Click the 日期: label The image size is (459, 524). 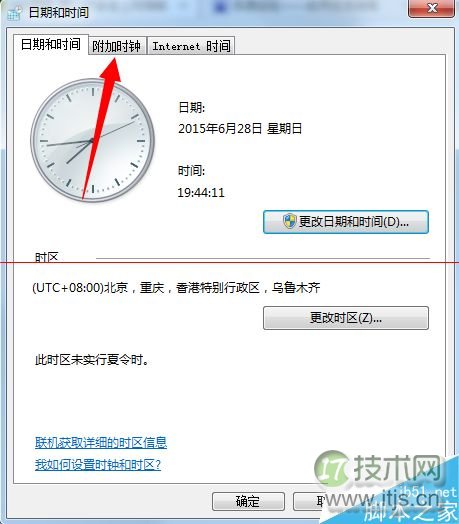pyautogui.click(x=192, y=108)
